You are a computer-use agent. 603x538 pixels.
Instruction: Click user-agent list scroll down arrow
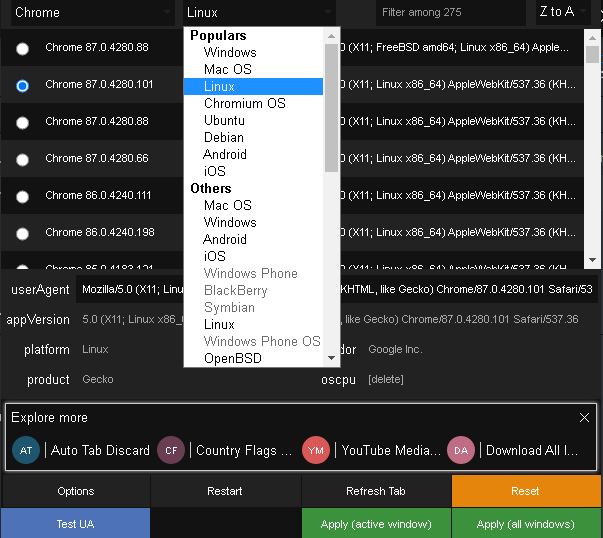[x=592, y=260]
